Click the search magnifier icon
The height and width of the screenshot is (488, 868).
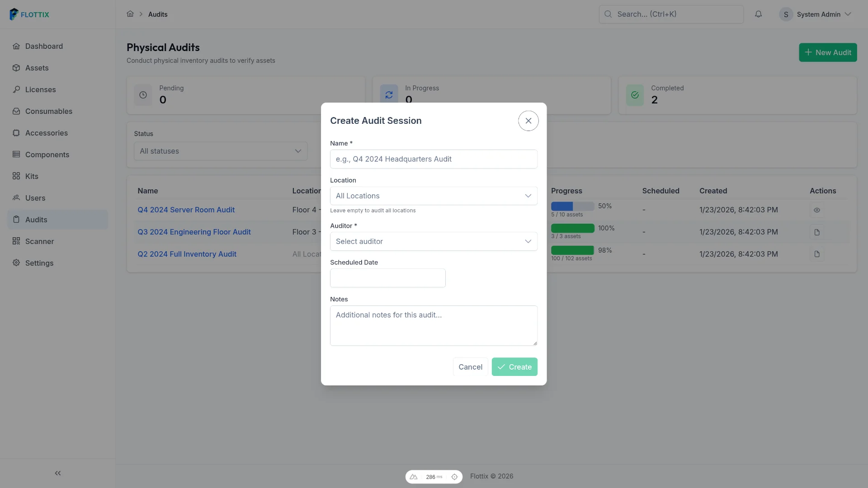point(609,14)
